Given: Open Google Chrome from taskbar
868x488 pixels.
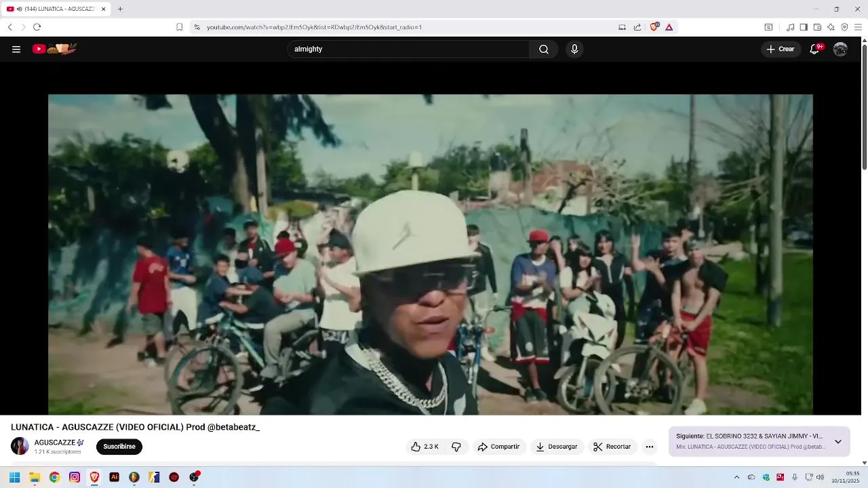Looking at the screenshot, I should [54, 477].
